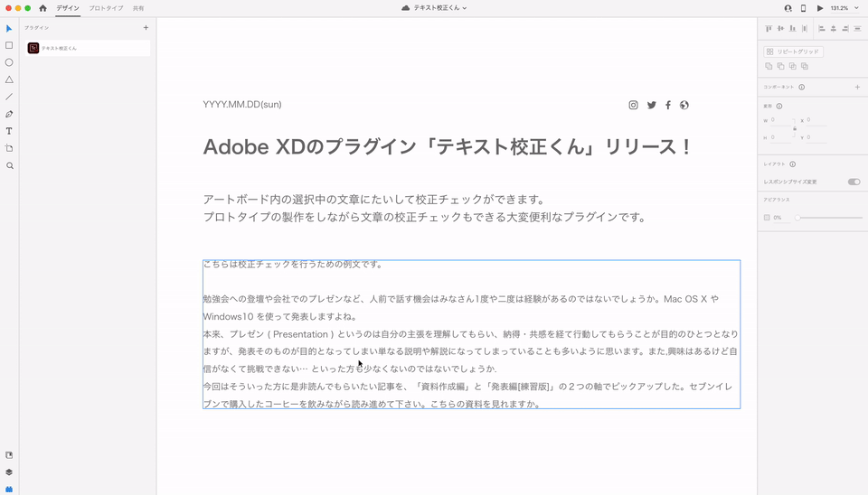Click the user account icon
The image size is (868, 495).
pyautogui.click(x=788, y=8)
